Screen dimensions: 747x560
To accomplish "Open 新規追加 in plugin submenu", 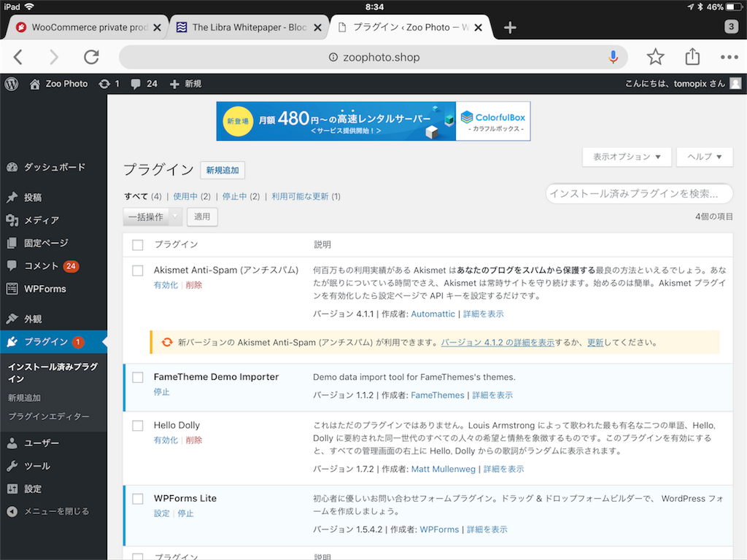I will 24,397.
